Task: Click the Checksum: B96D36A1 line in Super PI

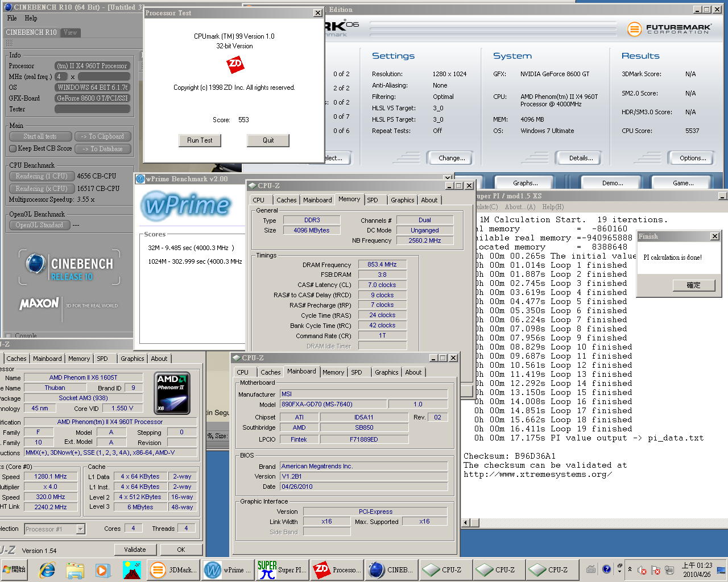Action: point(510,456)
